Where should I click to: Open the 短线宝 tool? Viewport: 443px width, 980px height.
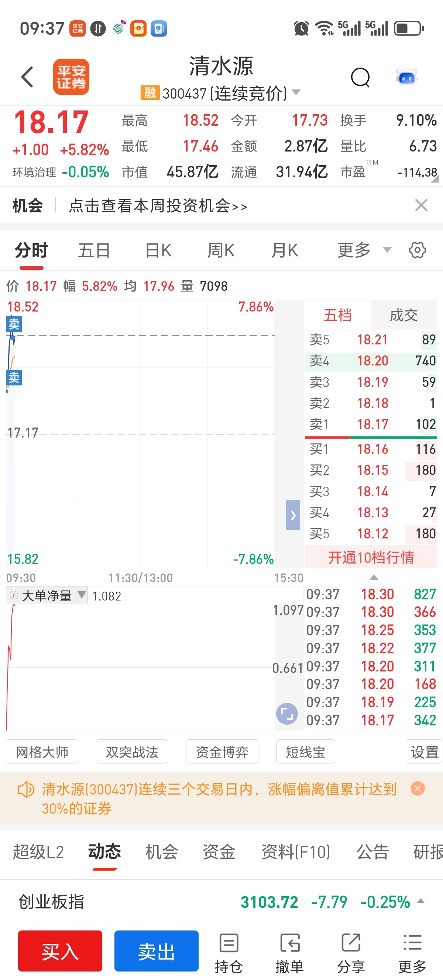click(305, 751)
